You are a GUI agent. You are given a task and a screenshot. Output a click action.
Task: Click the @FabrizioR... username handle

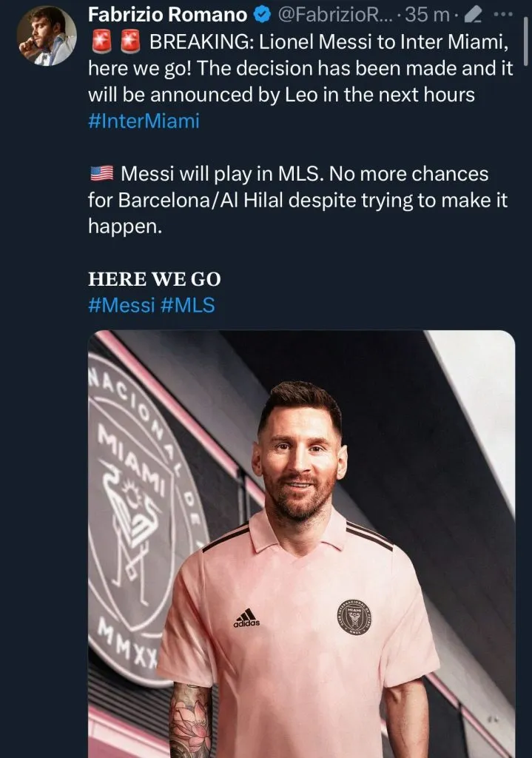coord(343,14)
